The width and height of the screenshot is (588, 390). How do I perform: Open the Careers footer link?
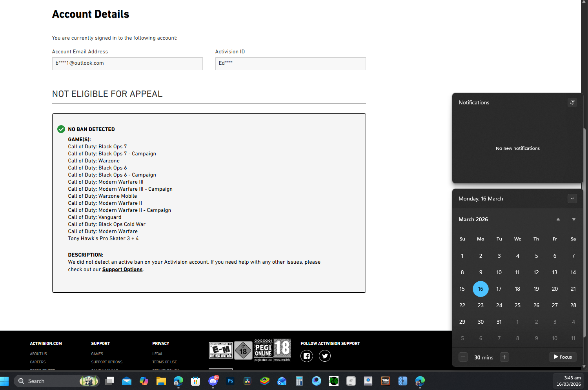pos(38,362)
